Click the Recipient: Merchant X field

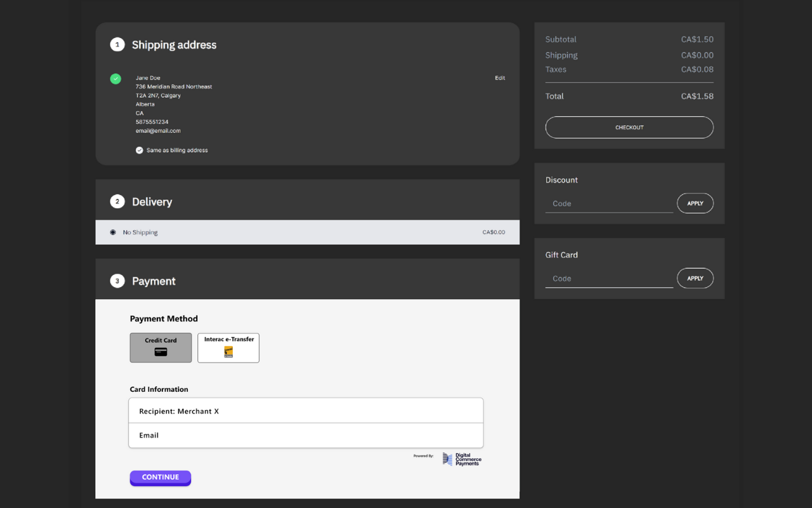306,411
